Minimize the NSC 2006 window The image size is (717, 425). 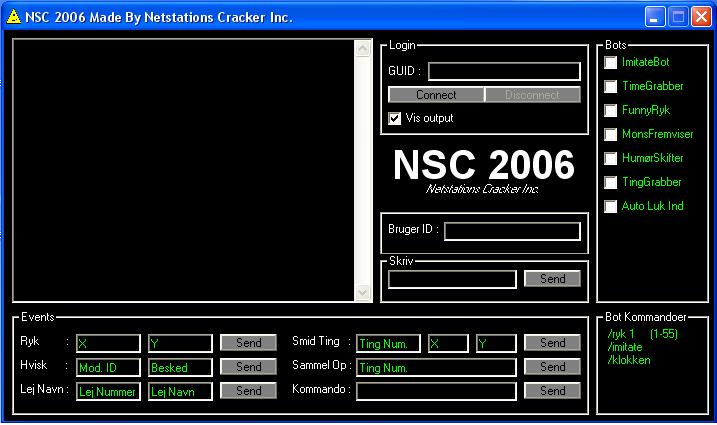coord(654,16)
